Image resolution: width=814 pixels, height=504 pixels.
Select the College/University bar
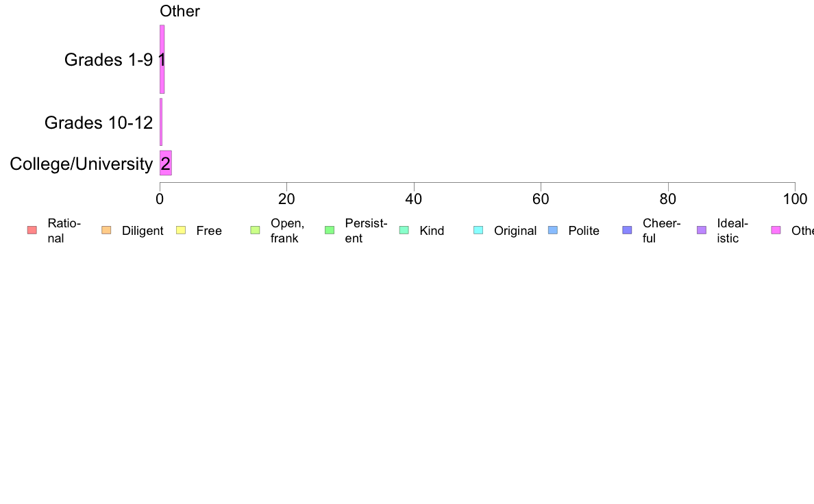(165, 163)
